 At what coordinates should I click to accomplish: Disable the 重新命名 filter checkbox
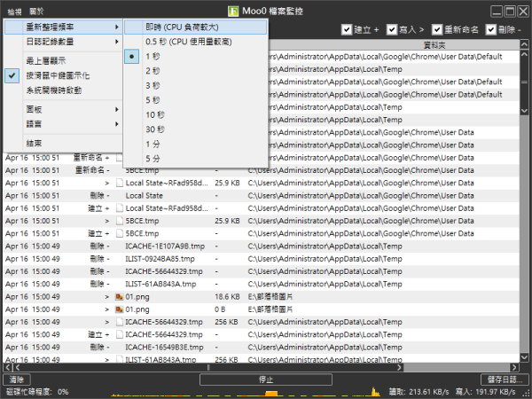(x=439, y=29)
